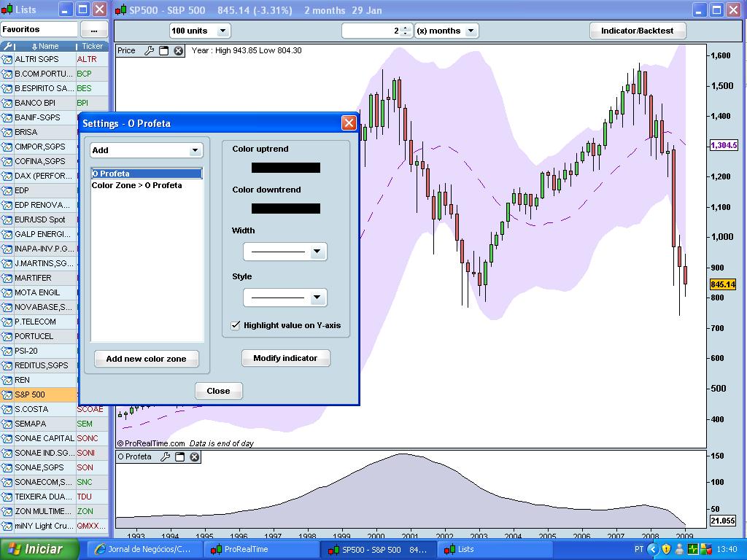Remove the Price panel with X icon
This screenshot has width=747, height=560.
point(178,51)
